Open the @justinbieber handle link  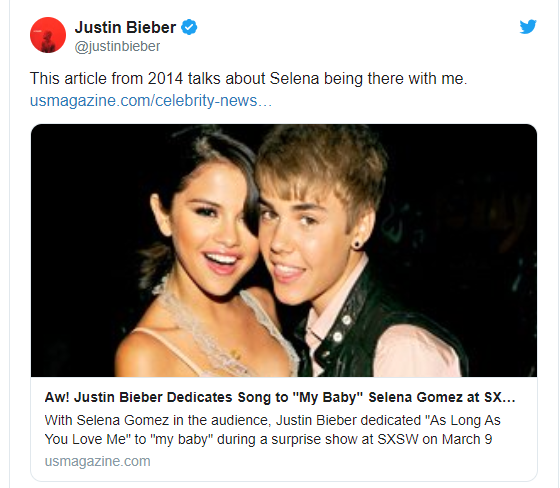[x=117, y=46]
